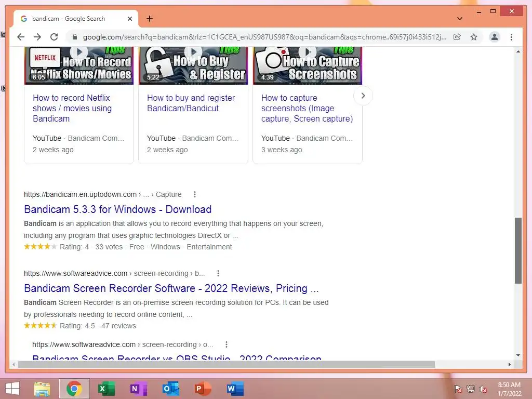Launch OneNote from the taskbar

point(138,389)
